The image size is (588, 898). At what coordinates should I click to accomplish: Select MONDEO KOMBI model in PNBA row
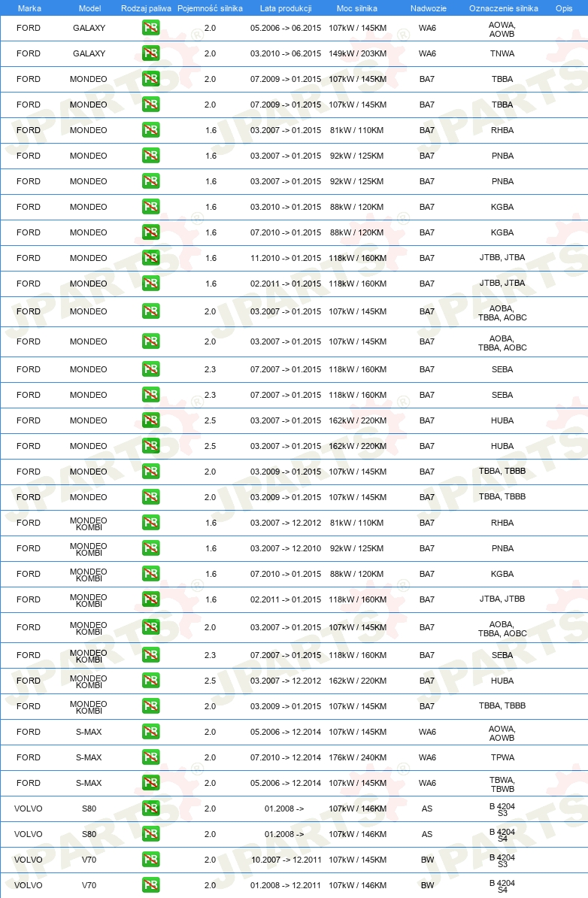(x=88, y=549)
